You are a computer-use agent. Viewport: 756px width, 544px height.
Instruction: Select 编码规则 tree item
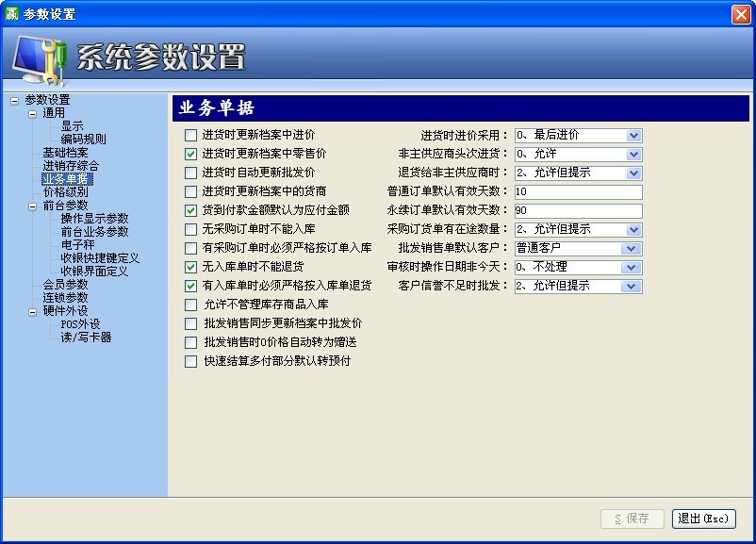click(83, 140)
